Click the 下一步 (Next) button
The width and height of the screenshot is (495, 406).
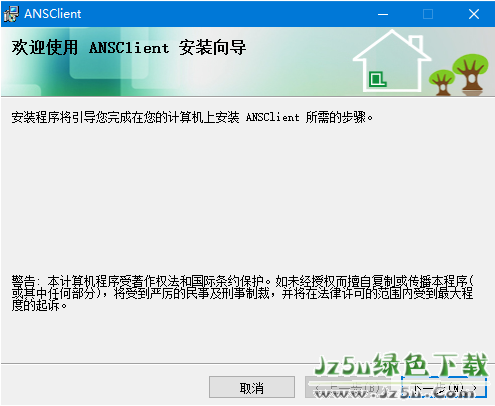pyautogui.click(x=444, y=387)
